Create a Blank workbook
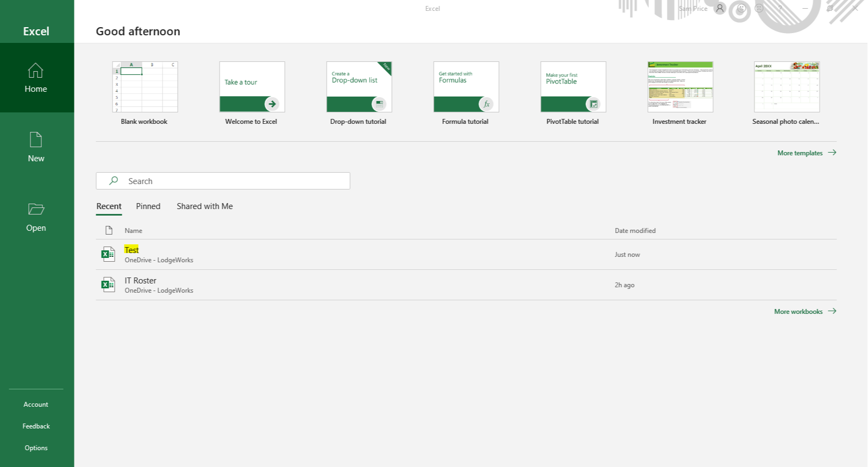This screenshot has height=467, width=868. click(145, 93)
